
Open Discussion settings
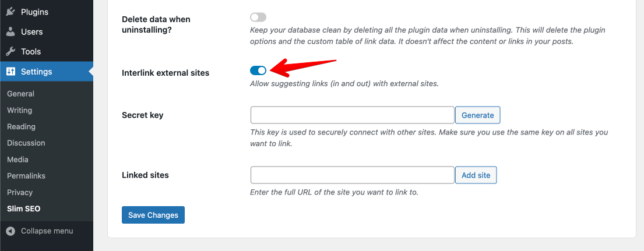(26, 143)
